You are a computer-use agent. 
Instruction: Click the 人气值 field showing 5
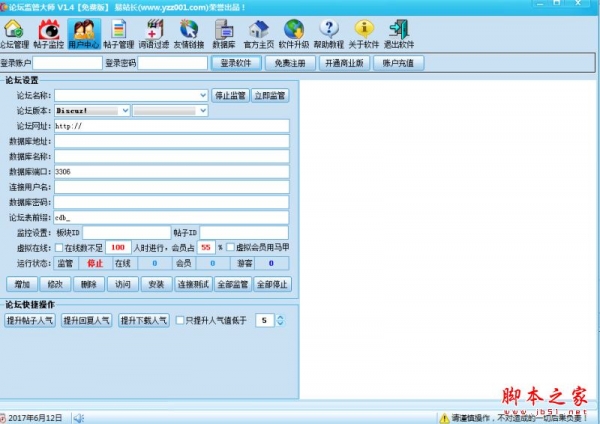[265, 320]
